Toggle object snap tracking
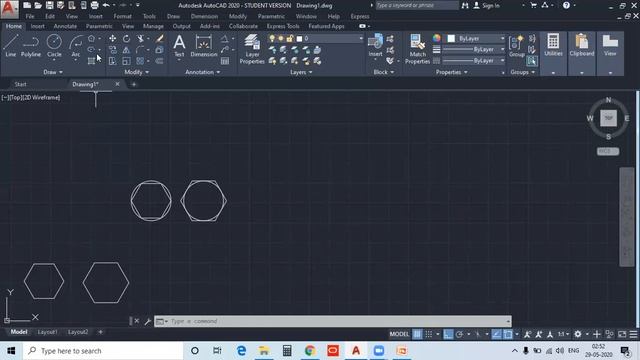Screen dimensions: 640x360 click(496, 334)
